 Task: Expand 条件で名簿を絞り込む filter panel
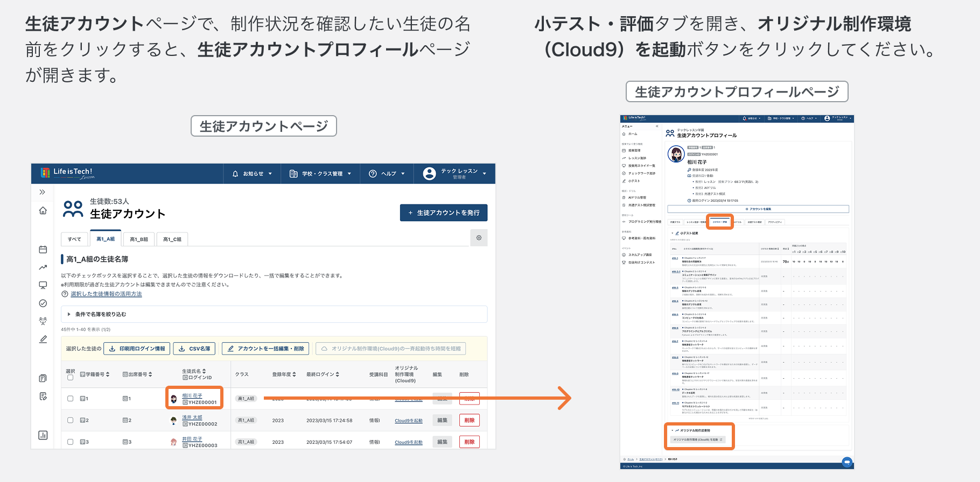274,314
